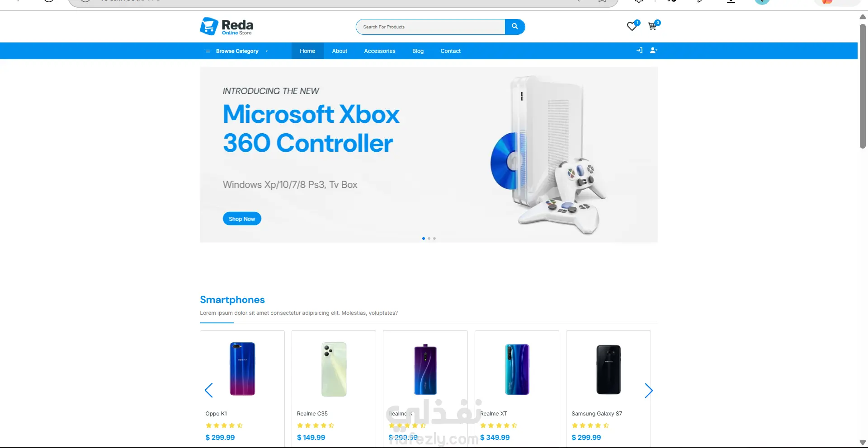Open the Samsung Galaxy S7 product link
This screenshot has height=448, width=868.
click(597, 414)
